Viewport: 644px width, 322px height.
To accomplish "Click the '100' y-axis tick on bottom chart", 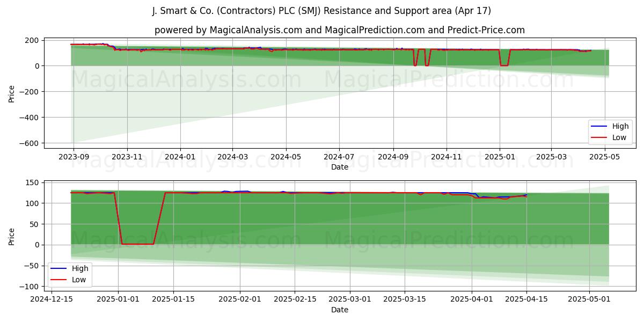I will click(33, 203).
